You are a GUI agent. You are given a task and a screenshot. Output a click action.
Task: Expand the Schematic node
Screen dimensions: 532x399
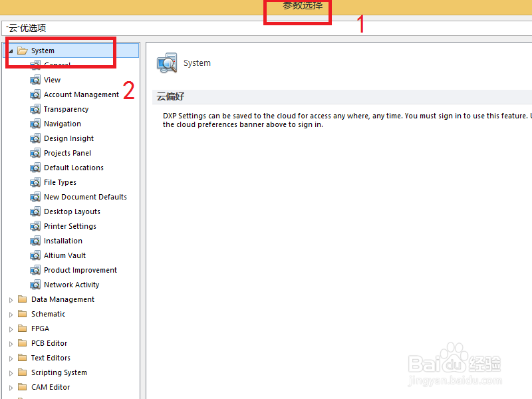11,315
